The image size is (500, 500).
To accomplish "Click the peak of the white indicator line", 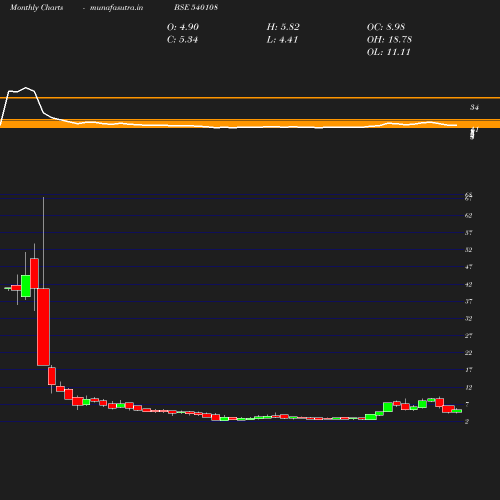I will tap(26, 88).
